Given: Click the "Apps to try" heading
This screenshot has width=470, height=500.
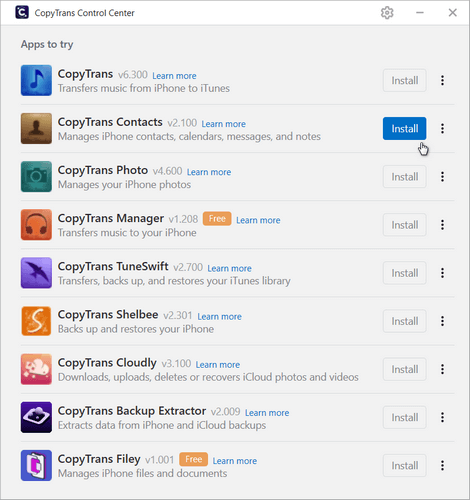Looking at the screenshot, I should tap(47, 44).
